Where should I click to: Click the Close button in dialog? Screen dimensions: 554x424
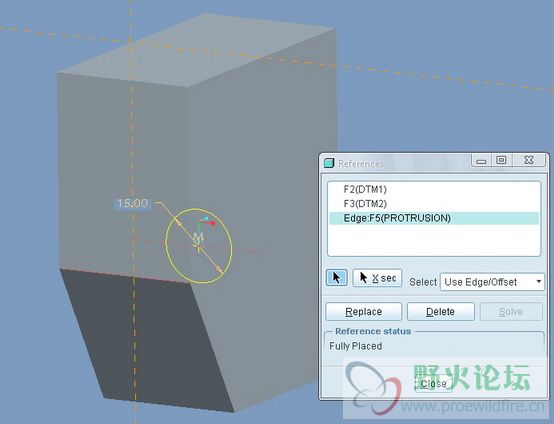pos(434,383)
